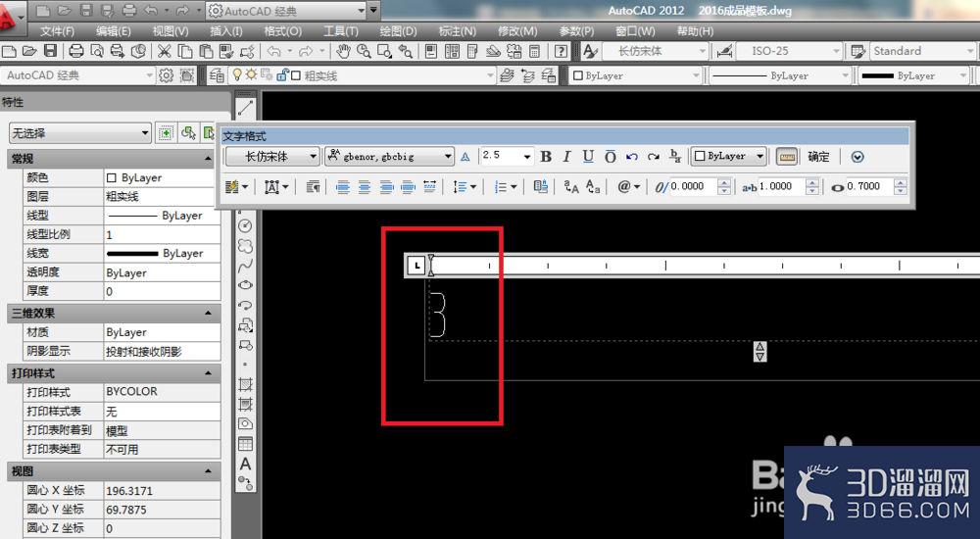The height and width of the screenshot is (539, 980).
Task: Toggle the ruler display button
Action: (787, 157)
